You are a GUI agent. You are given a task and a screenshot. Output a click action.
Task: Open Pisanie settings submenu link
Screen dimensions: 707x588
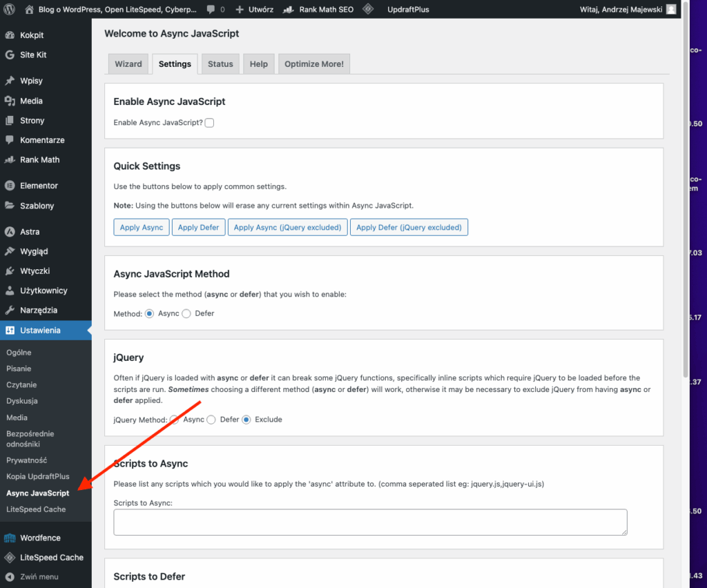click(19, 369)
